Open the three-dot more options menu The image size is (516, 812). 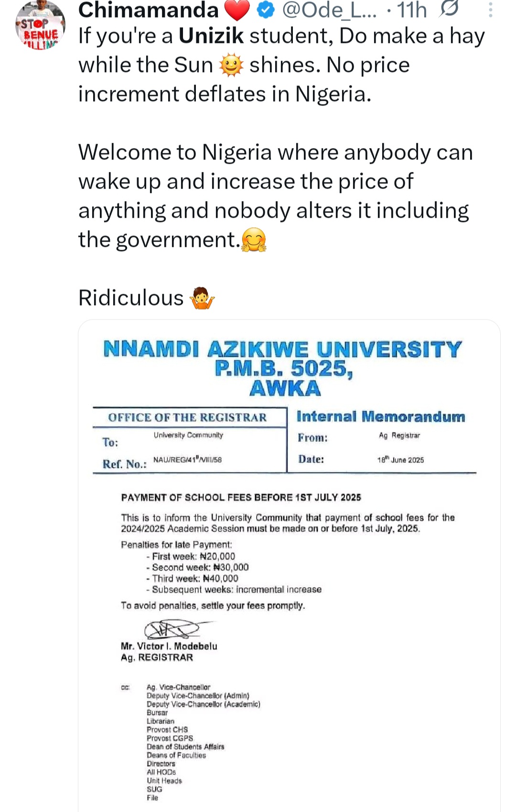pyautogui.click(x=491, y=10)
